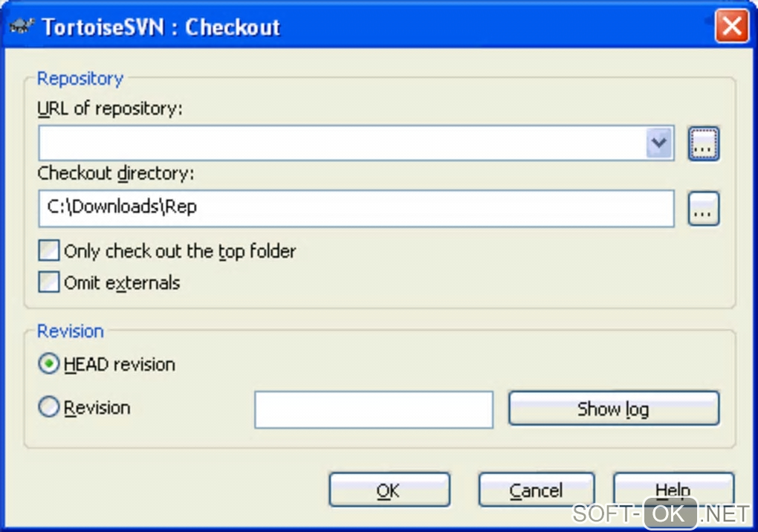
Task: Confirm checkout with OK button
Action: click(389, 490)
